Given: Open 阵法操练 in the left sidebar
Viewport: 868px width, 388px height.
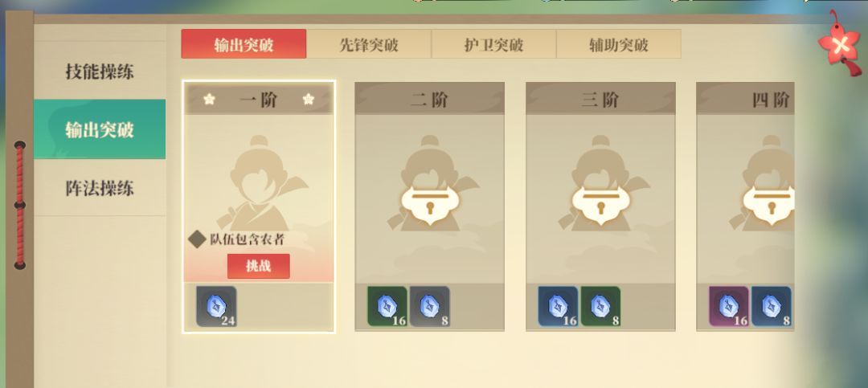Looking at the screenshot, I should (x=100, y=188).
